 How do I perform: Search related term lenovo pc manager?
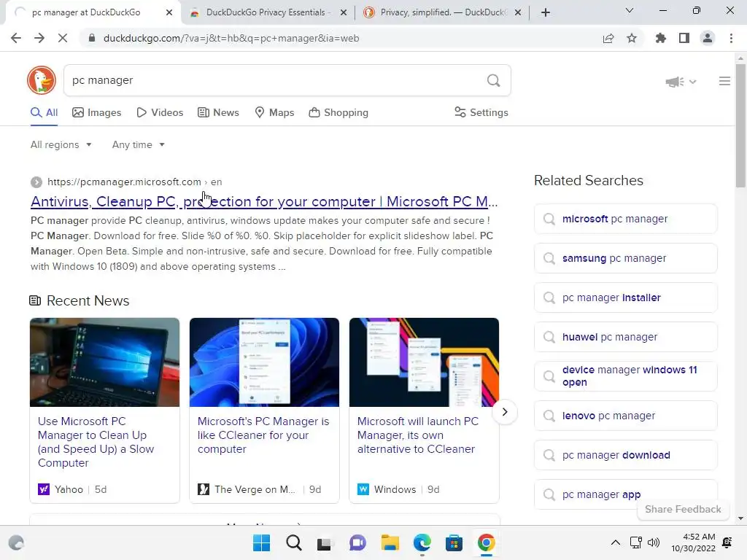coord(625,416)
